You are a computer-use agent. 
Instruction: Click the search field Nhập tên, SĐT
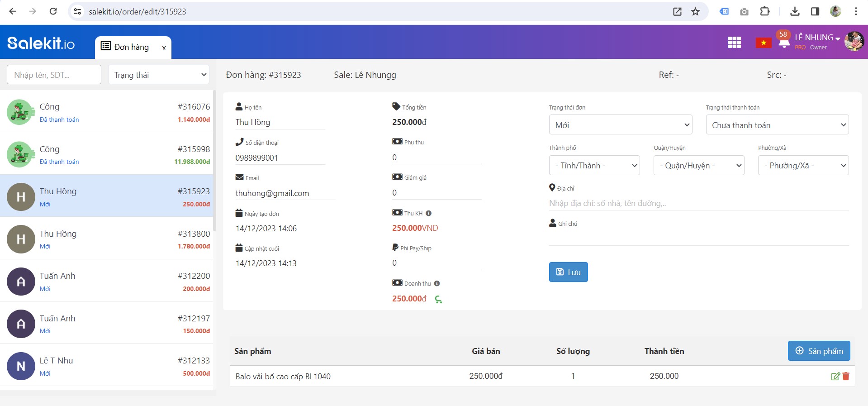tap(54, 75)
